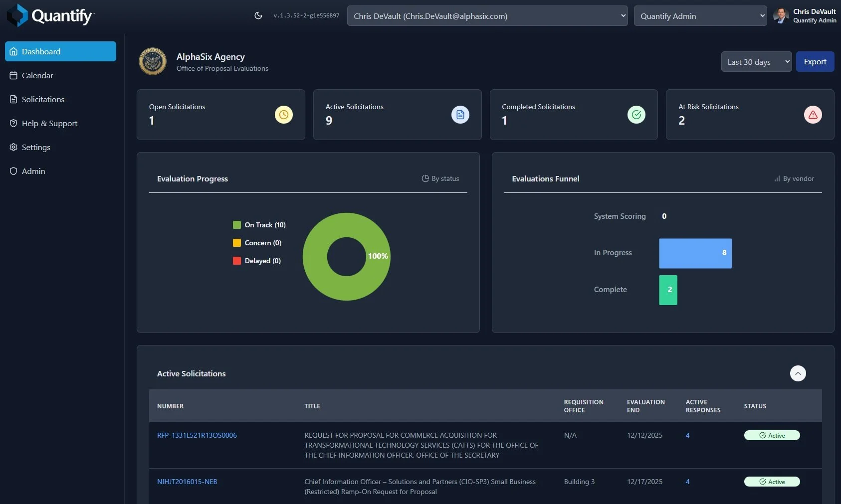The image size is (841, 504).
Task: Click the date 12/12/2025
Action: pyautogui.click(x=644, y=435)
